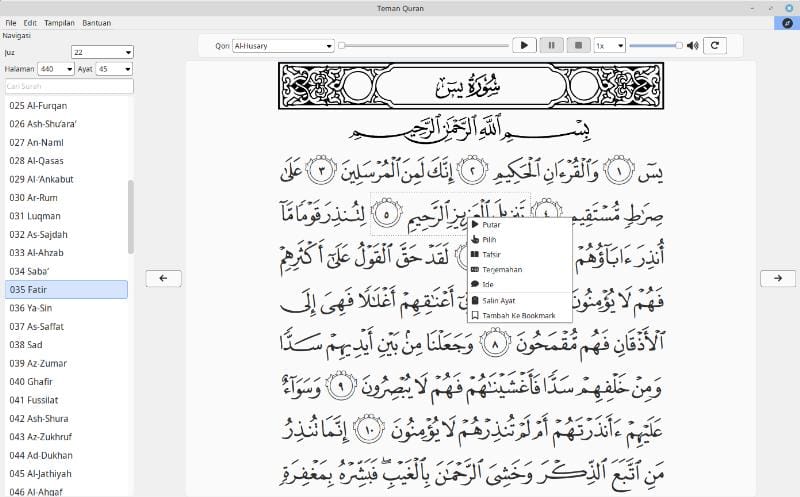The image size is (800, 497).
Task: Select Salin Ayat to copy verse
Action: tap(520, 301)
